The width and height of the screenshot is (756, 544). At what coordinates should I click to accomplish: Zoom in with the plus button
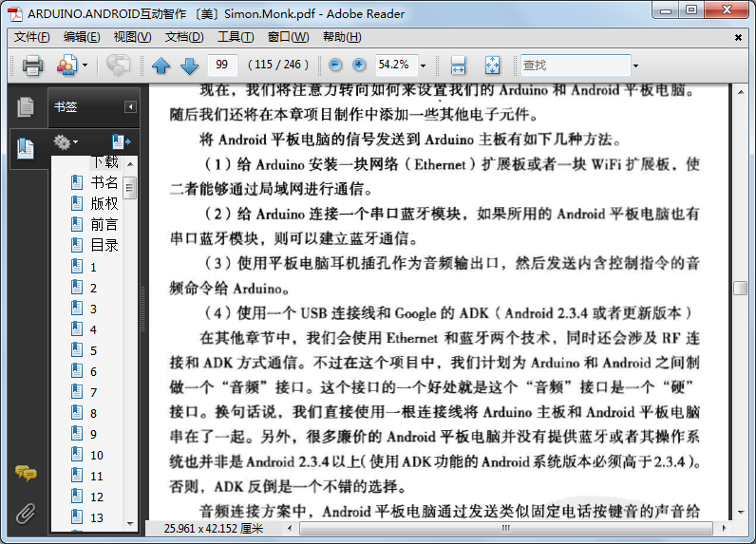click(359, 66)
